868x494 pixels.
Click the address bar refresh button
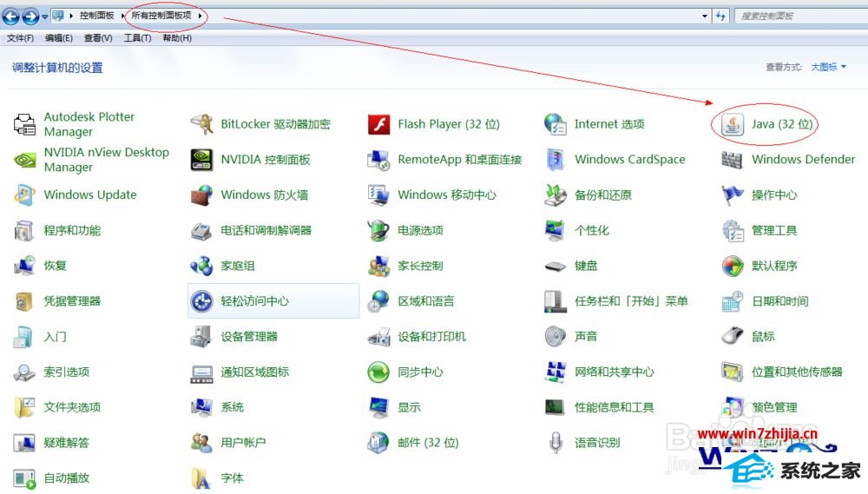tap(720, 16)
